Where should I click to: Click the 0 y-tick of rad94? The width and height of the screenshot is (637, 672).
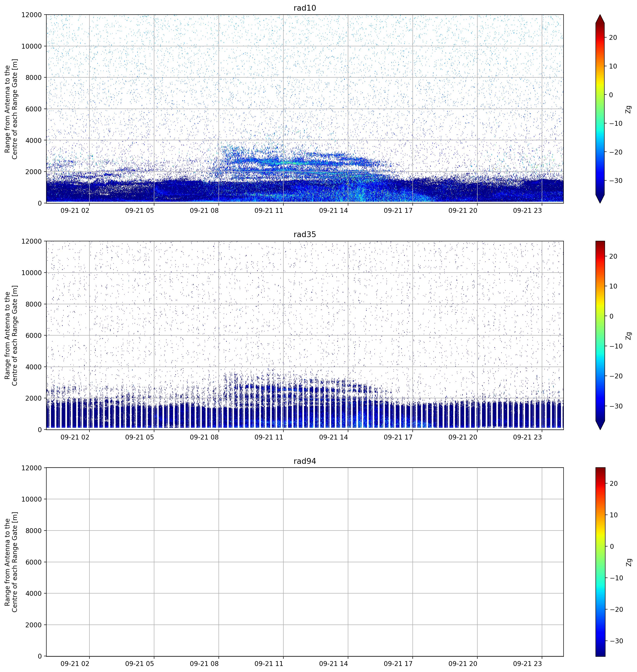click(x=40, y=656)
